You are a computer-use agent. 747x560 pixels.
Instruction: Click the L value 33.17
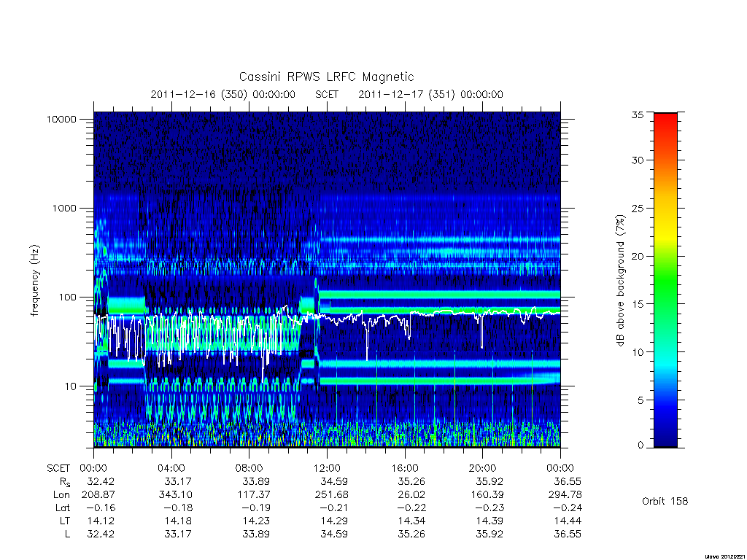click(x=178, y=534)
